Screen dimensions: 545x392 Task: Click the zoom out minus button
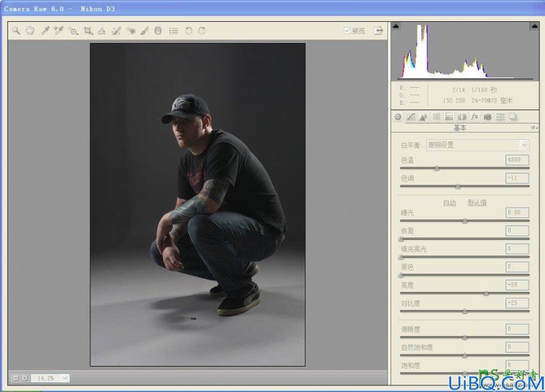click(x=16, y=377)
